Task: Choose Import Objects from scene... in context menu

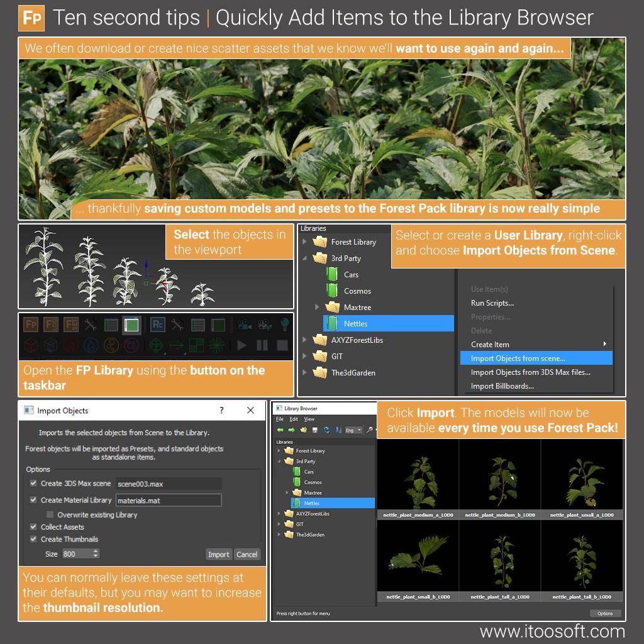Action: point(536,358)
